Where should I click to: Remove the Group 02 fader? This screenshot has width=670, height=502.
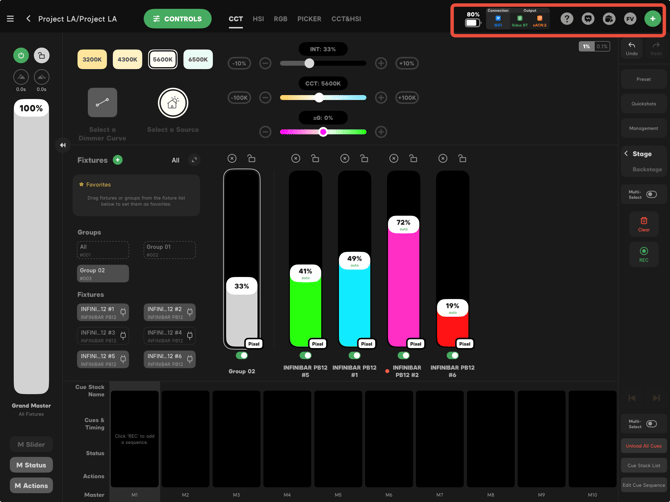(232, 159)
